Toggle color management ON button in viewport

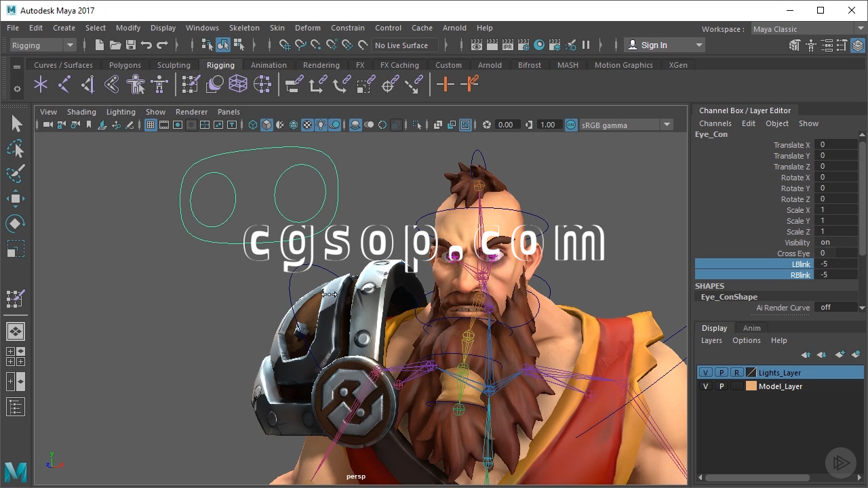click(571, 125)
